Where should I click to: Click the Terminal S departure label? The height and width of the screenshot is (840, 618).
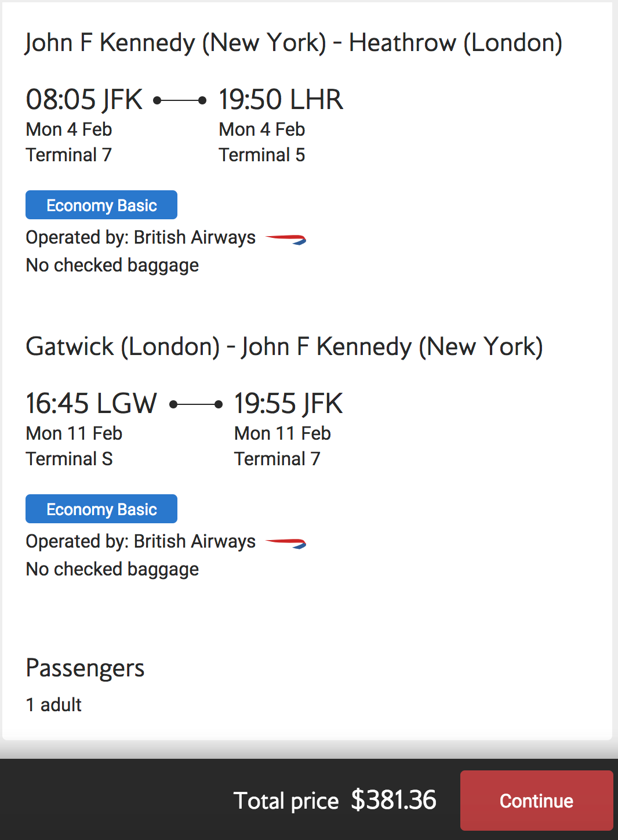tap(69, 459)
